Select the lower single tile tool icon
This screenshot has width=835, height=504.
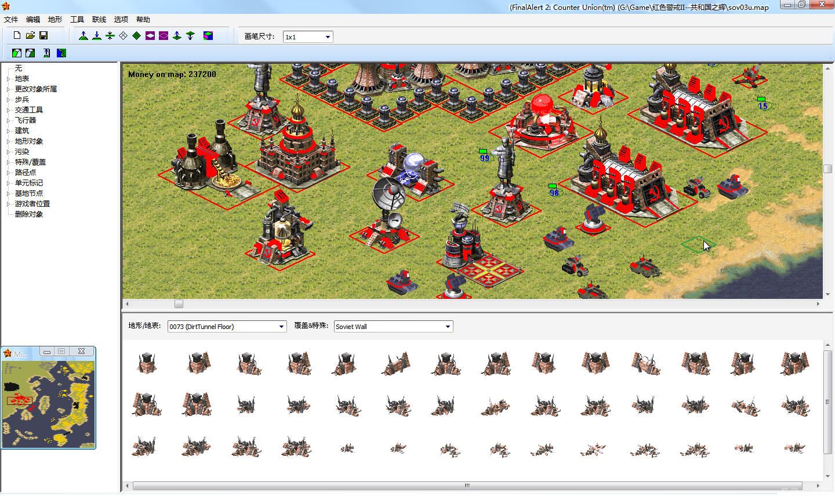[190, 36]
